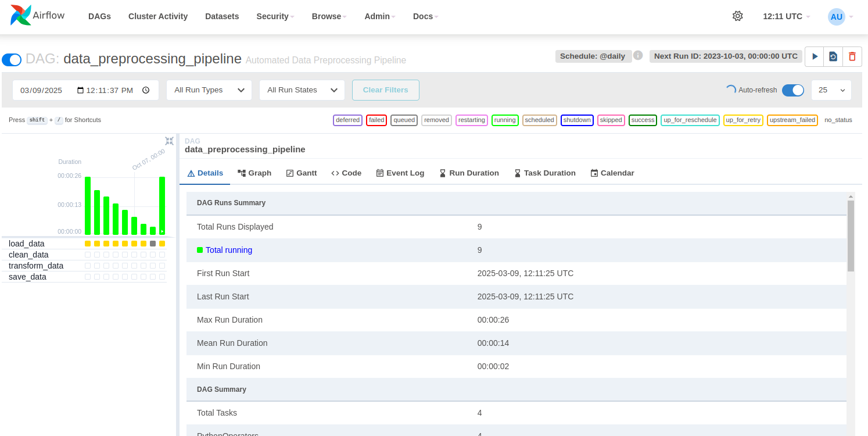Open the 25 runs count dropdown

coord(831,90)
